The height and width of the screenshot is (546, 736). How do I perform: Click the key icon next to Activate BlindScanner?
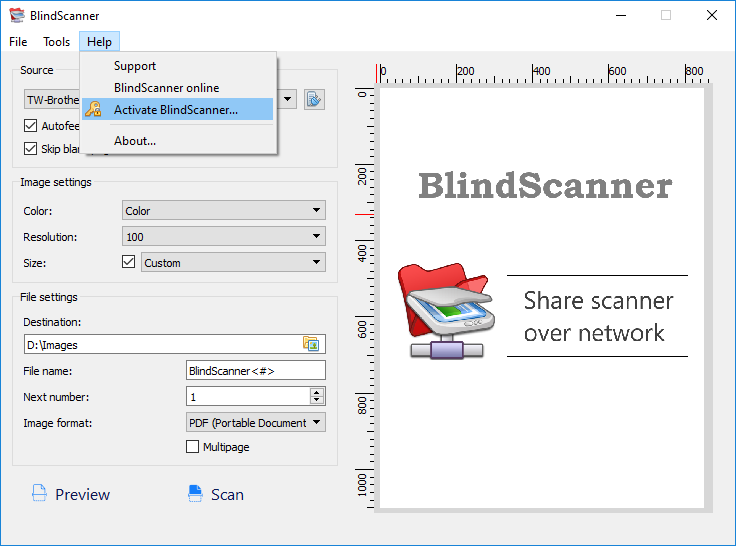pos(93,109)
